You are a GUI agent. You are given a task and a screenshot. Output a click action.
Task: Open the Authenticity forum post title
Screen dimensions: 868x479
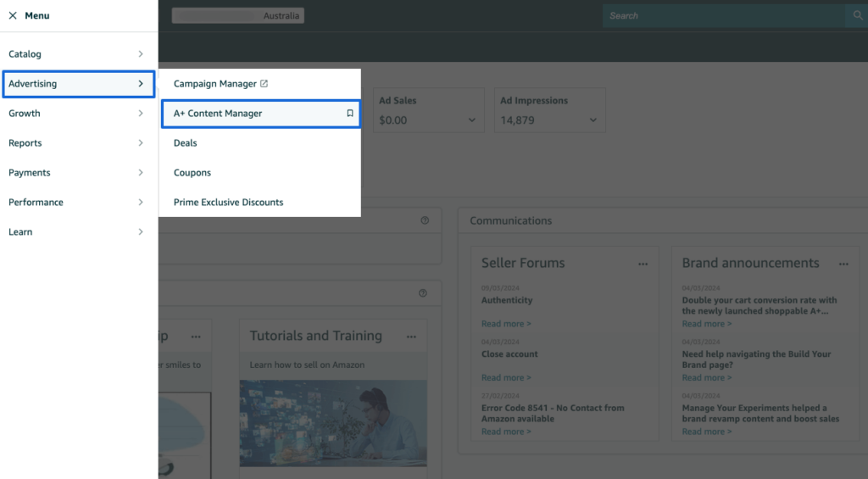pos(507,300)
